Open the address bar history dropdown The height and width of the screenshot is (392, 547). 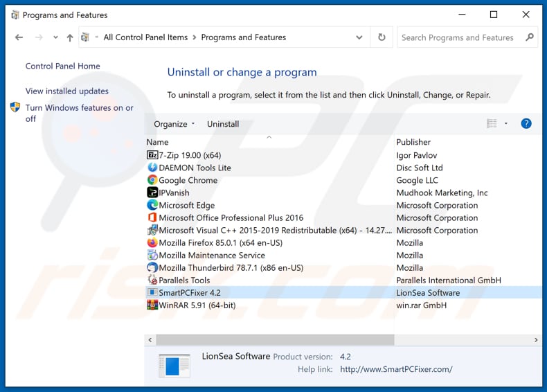[359, 37]
